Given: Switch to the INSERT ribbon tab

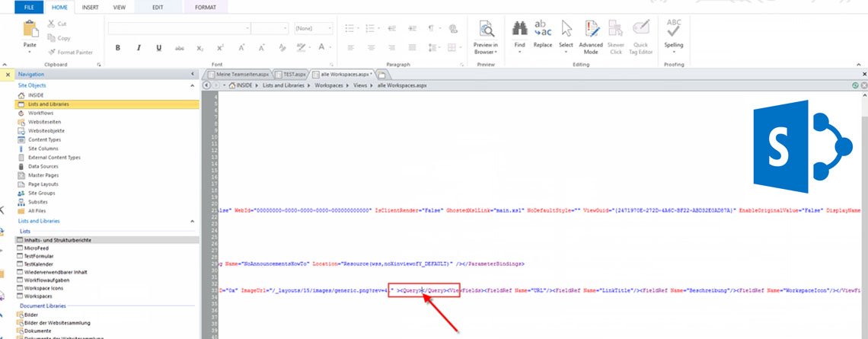Looking at the screenshot, I should [x=91, y=8].
